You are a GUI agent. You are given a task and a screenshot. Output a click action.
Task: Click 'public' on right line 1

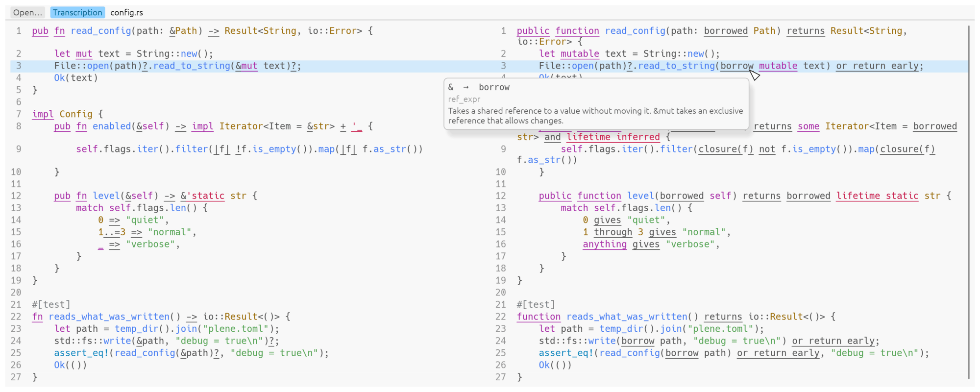point(533,31)
